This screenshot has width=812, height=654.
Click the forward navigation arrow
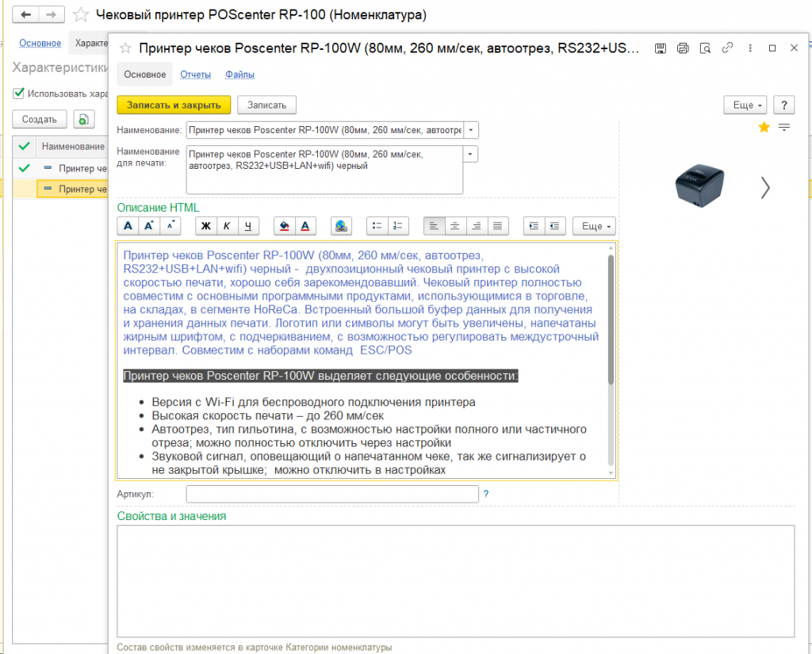[x=52, y=14]
